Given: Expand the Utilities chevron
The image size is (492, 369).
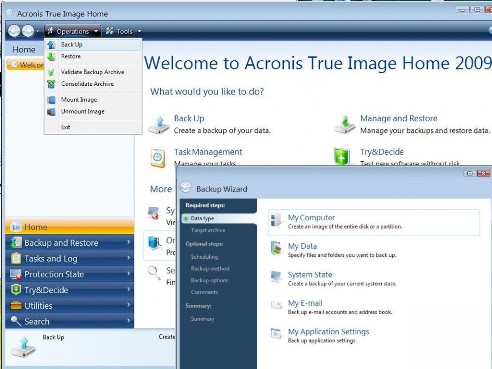Looking at the screenshot, I should 129,305.
